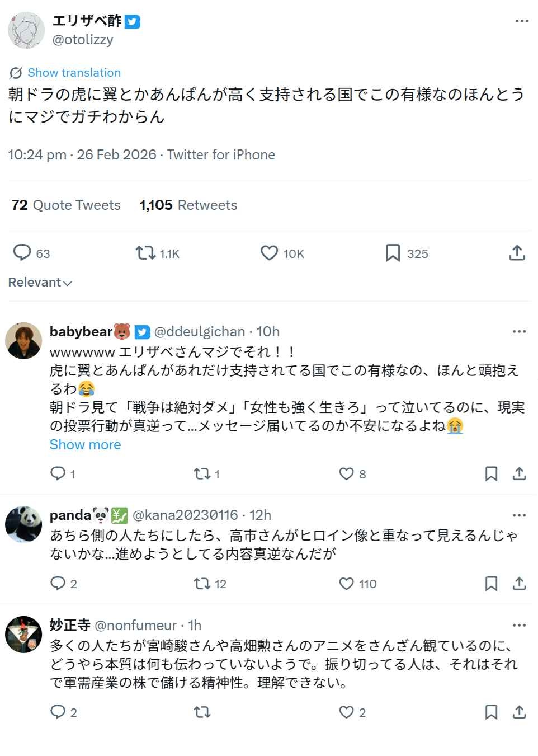Open エリザベ酢's profile avatar
The width and height of the screenshot is (538, 756).
pyautogui.click(x=26, y=30)
